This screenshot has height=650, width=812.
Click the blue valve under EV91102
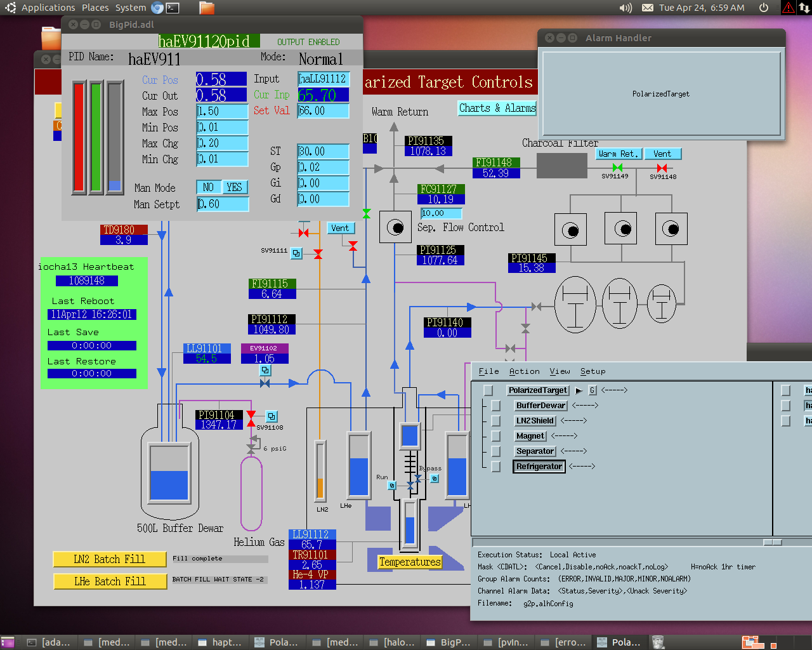point(265,383)
